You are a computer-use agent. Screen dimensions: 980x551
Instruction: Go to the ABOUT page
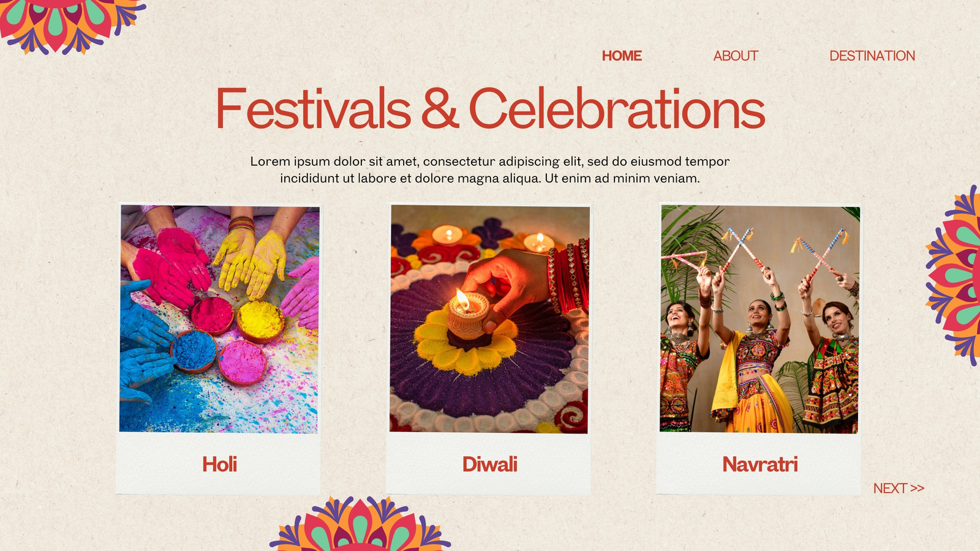736,56
